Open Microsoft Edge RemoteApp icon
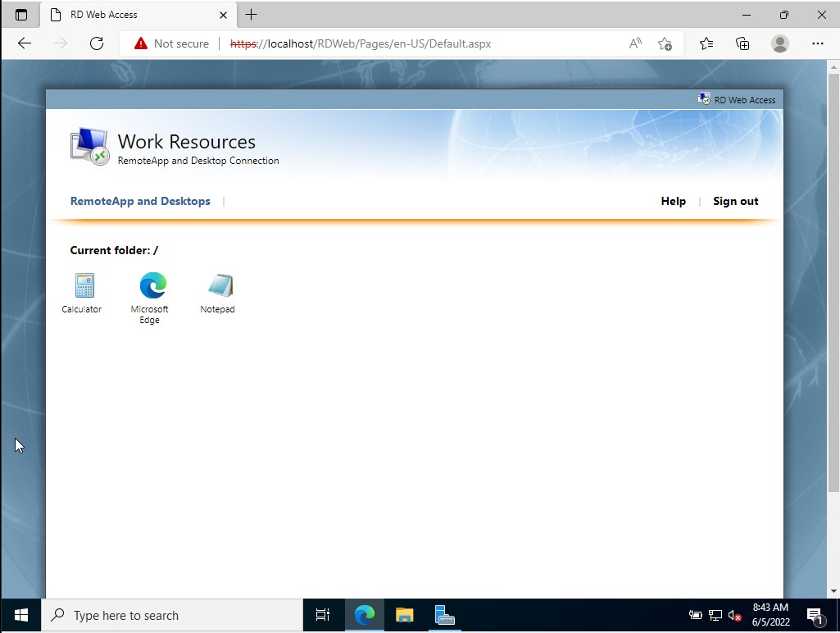 pyautogui.click(x=152, y=285)
